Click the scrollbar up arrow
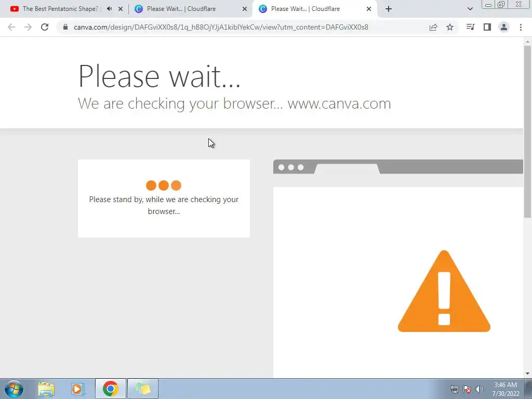Screen dimensions: 532x399 tap(527, 42)
